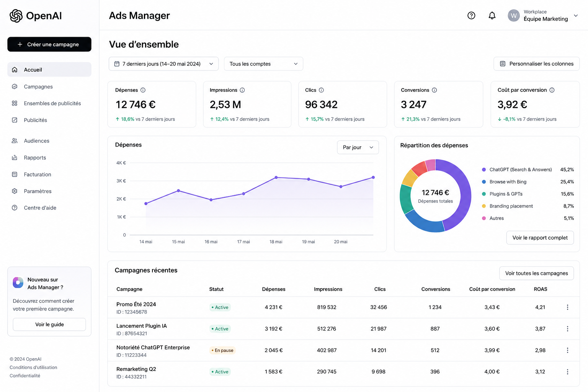Click the info icon next to Conversions
Viewport: 588px width, 392px height.
click(434, 90)
